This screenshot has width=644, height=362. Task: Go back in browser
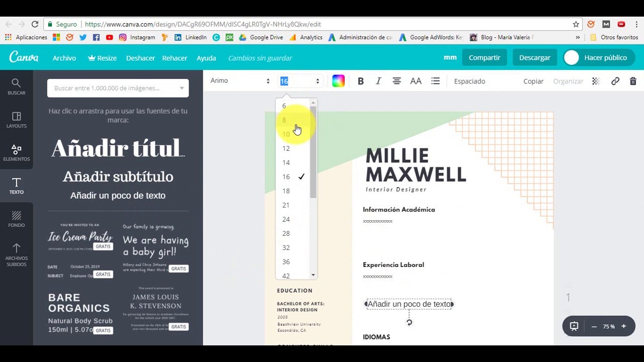tap(8, 24)
